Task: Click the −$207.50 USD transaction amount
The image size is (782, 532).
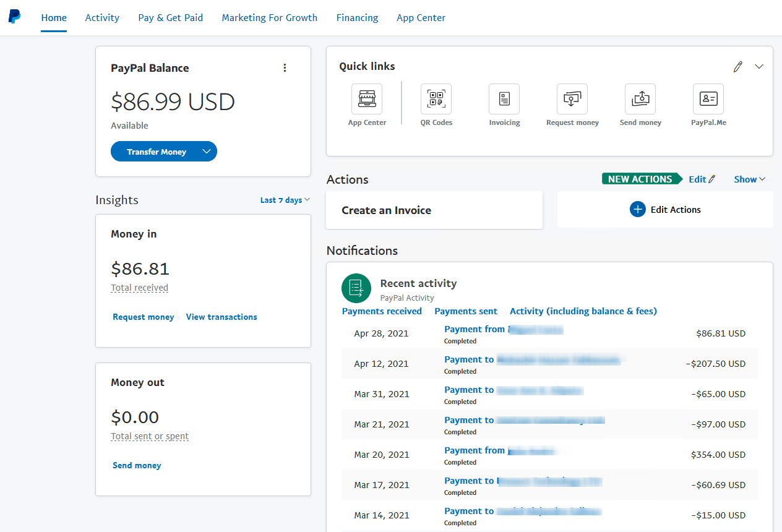Action: 716,364
